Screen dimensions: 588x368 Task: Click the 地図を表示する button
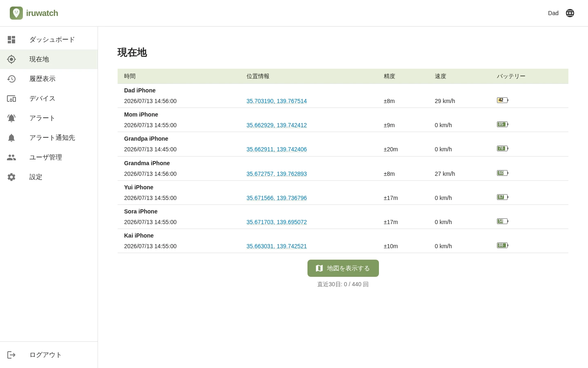tap(343, 268)
